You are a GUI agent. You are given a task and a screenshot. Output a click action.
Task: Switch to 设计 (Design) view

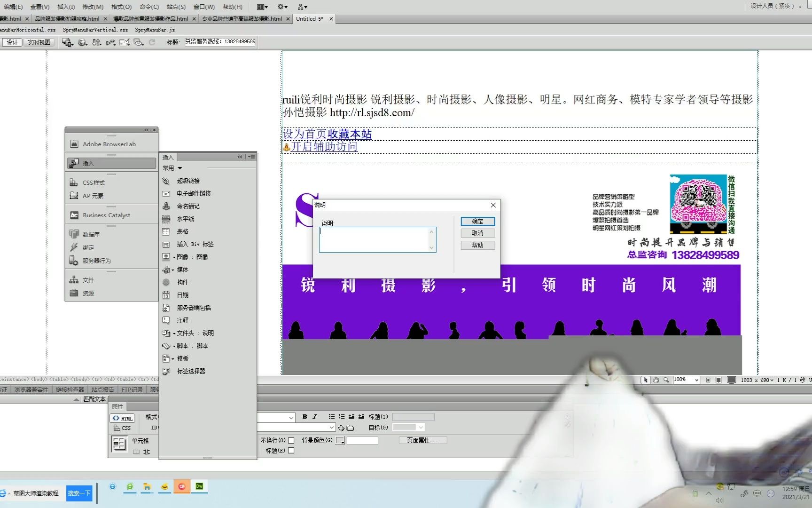click(x=12, y=42)
